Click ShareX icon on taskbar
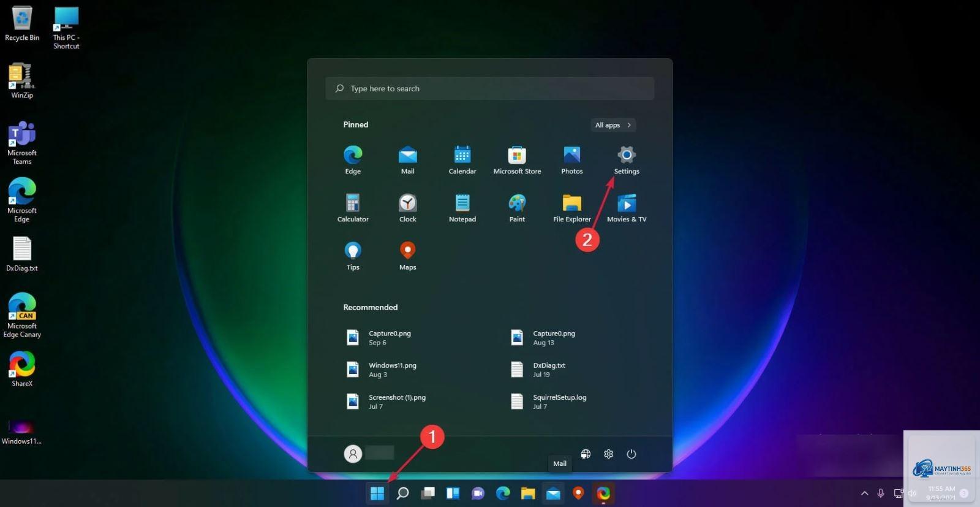Image resolution: width=980 pixels, height=507 pixels. (x=603, y=493)
